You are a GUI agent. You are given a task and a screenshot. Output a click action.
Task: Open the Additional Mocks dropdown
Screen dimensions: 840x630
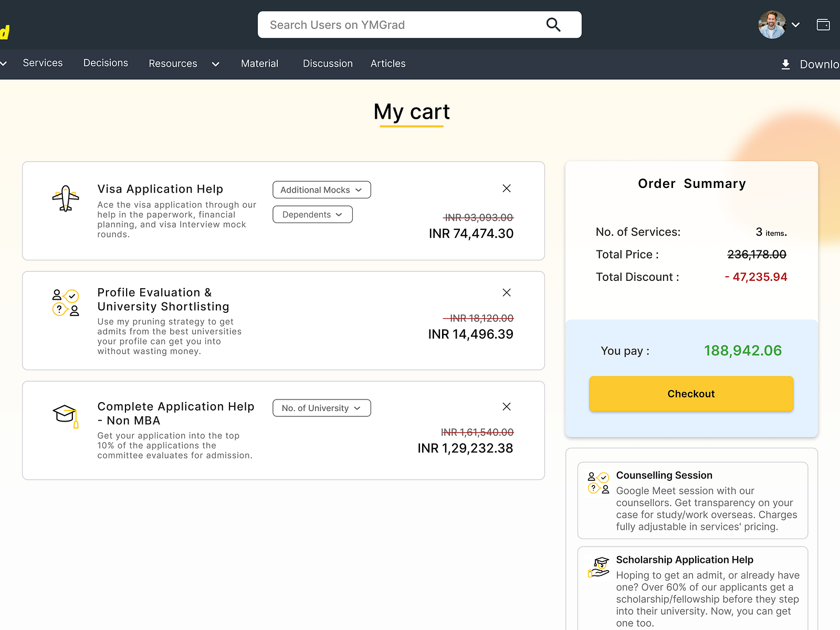pyautogui.click(x=321, y=190)
